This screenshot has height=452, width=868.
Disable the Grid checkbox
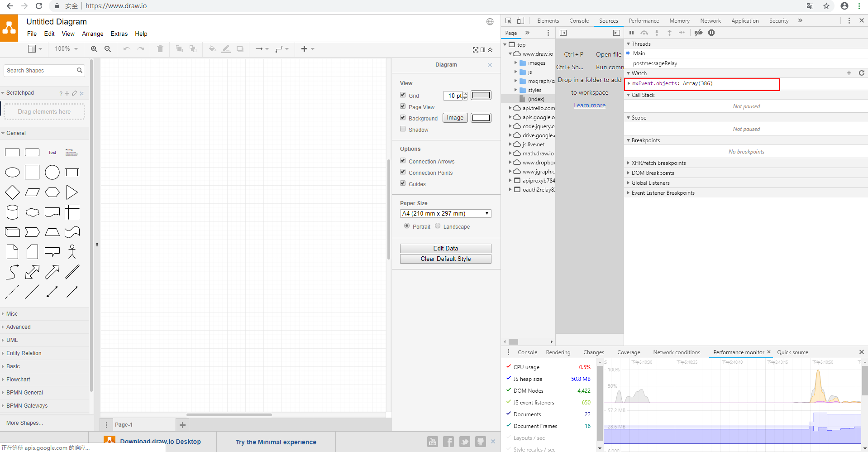403,95
